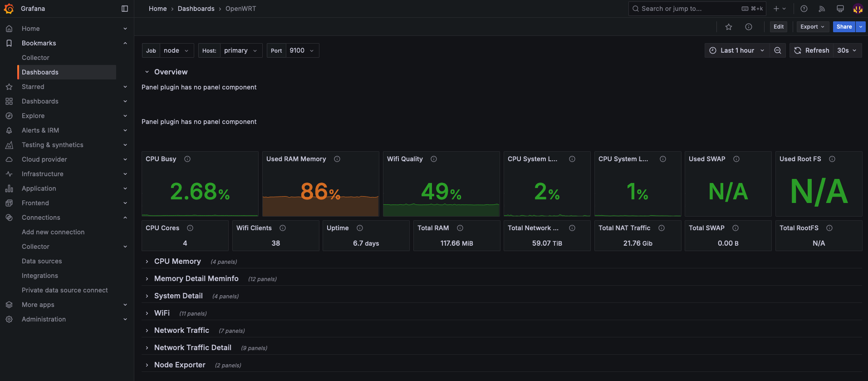Open Frontend menu item
868x381 pixels.
[35, 203]
